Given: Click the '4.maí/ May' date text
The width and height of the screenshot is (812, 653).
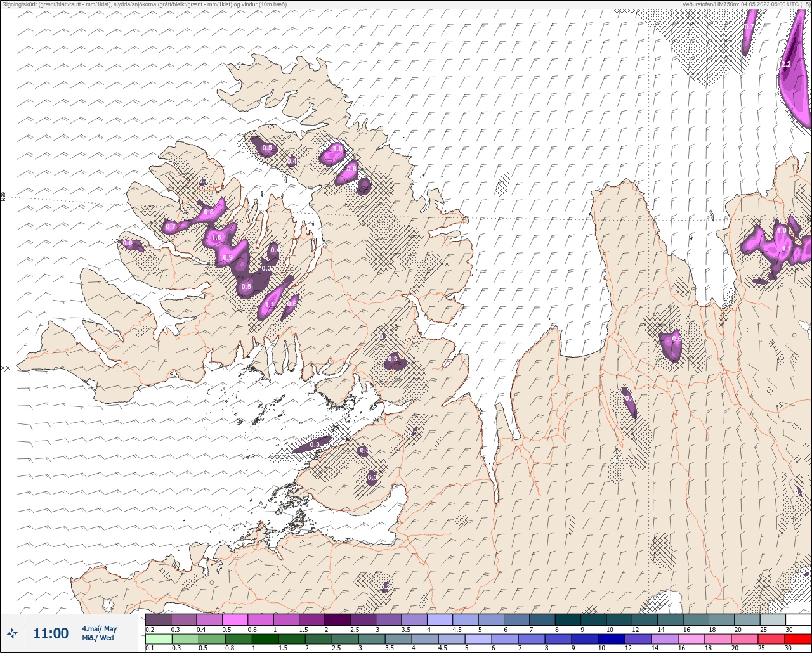Looking at the screenshot, I should pyautogui.click(x=100, y=629).
